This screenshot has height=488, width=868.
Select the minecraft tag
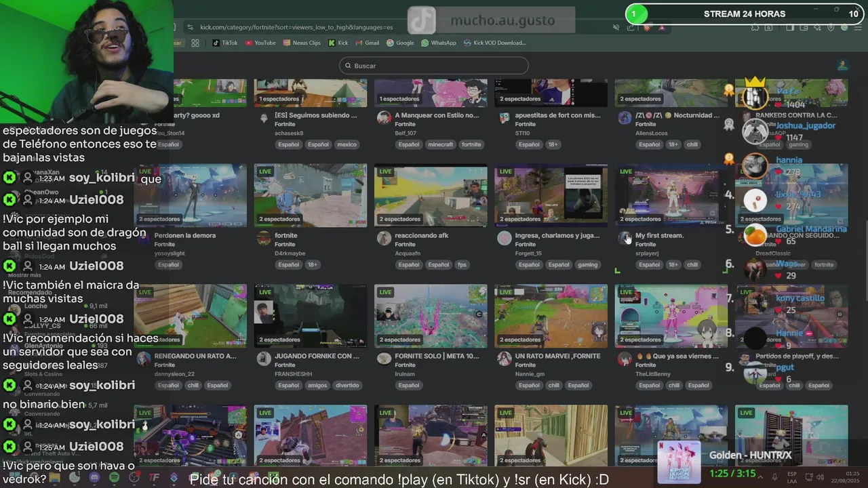click(441, 144)
